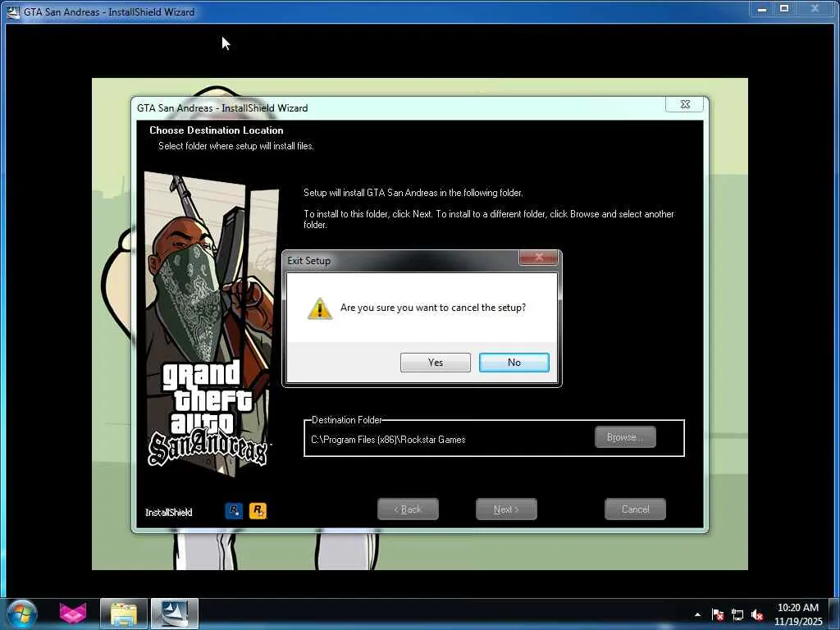
Task: Click the < Back button
Action: pyautogui.click(x=408, y=509)
